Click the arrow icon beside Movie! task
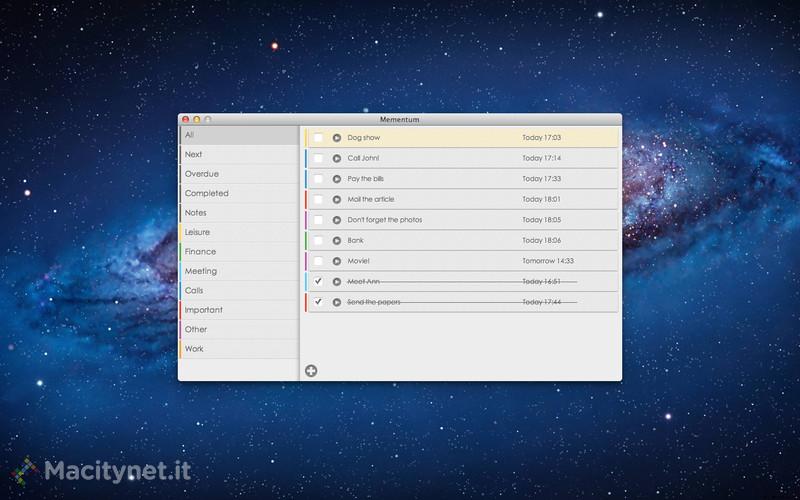Viewport: 800px width, 500px height. (337, 261)
